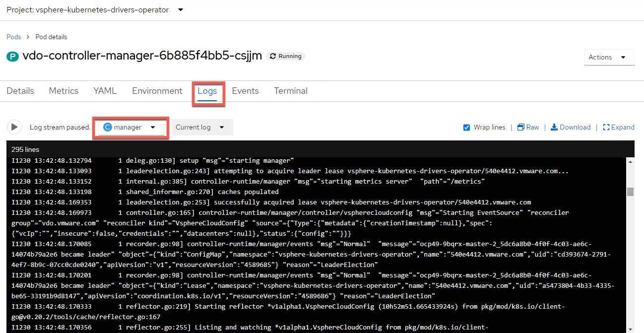
Task: Switch to the Metrics tab
Action: (x=64, y=91)
